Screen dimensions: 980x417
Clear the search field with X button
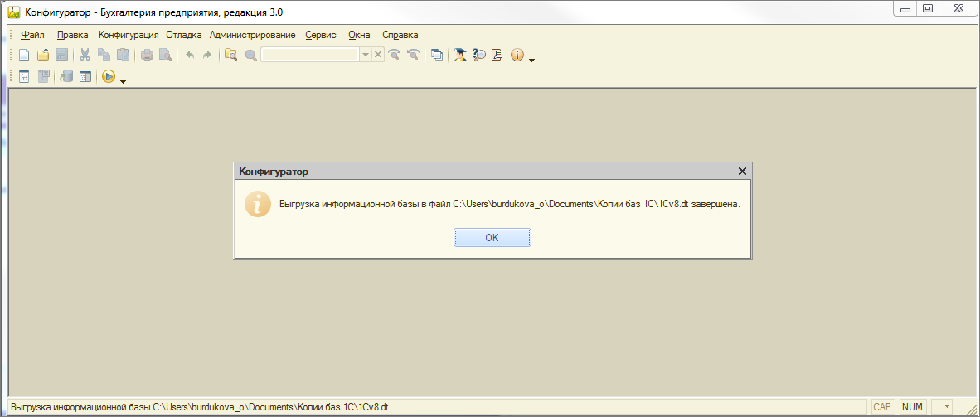click(377, 55)
